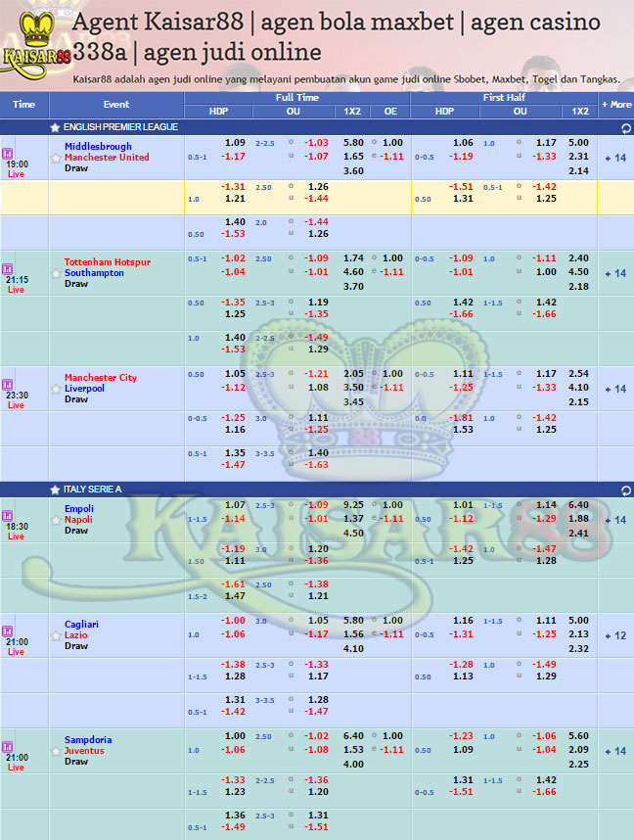This screenshot has width=634, height=840.
Task: Click the First Half header
Action: (x=504, y=98)
